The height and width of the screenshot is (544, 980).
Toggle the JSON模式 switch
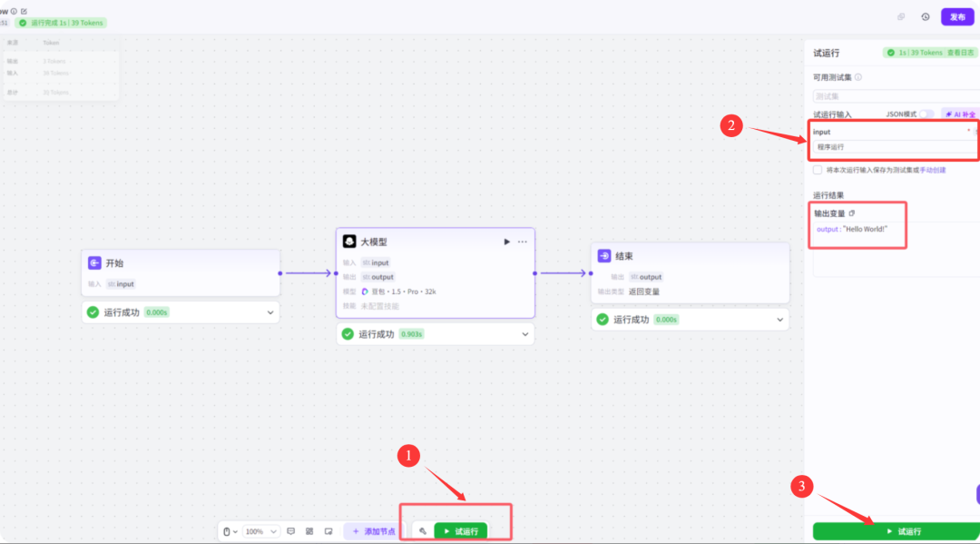926,114
